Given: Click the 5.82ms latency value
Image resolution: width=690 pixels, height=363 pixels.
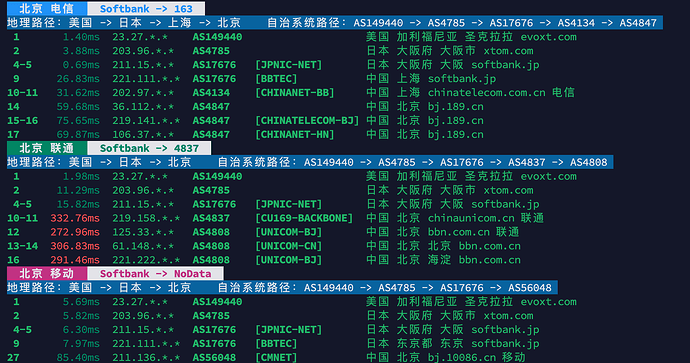Looking at the screenshot, I should pyautogui.click(x=81, y=316).
